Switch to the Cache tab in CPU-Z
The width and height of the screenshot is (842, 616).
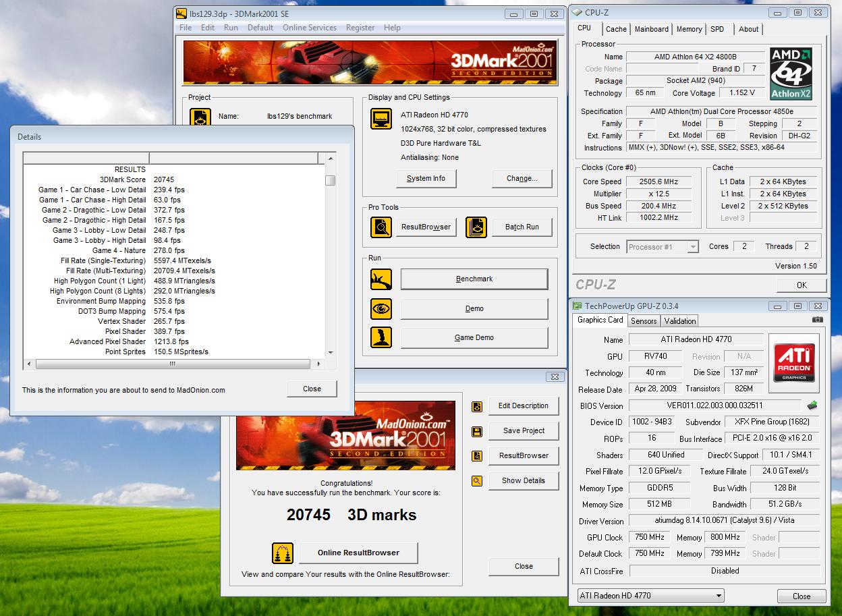click(x=616, y=29)
